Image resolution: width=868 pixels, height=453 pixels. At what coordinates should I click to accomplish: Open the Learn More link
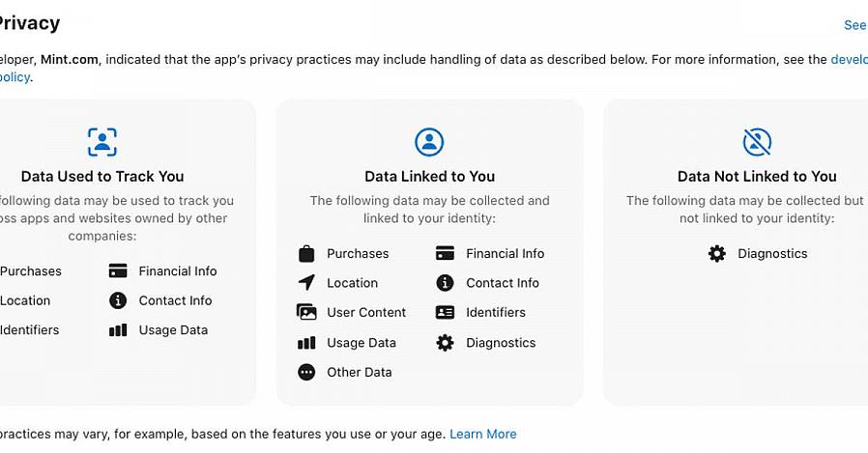[483, 435]
